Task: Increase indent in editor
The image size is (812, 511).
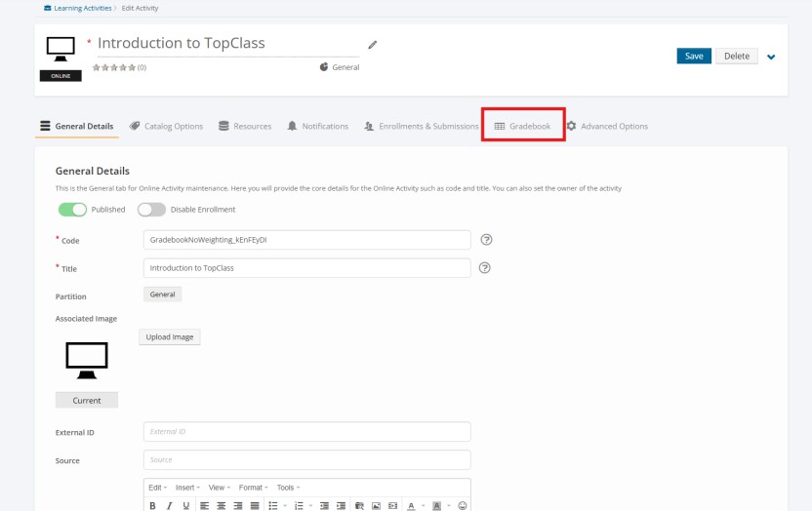Action: click(x=341, y=505)
